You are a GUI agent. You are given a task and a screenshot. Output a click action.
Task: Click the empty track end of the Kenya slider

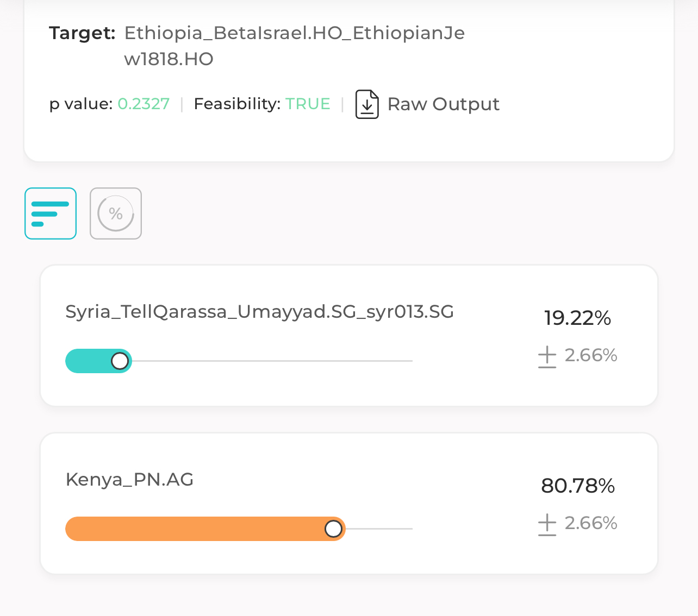pos(379,529)
